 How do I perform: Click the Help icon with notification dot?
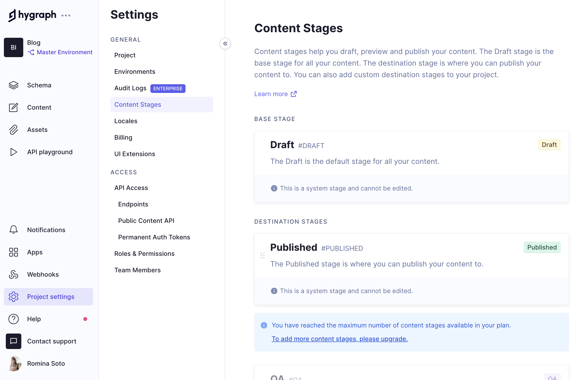coord(13,319)
